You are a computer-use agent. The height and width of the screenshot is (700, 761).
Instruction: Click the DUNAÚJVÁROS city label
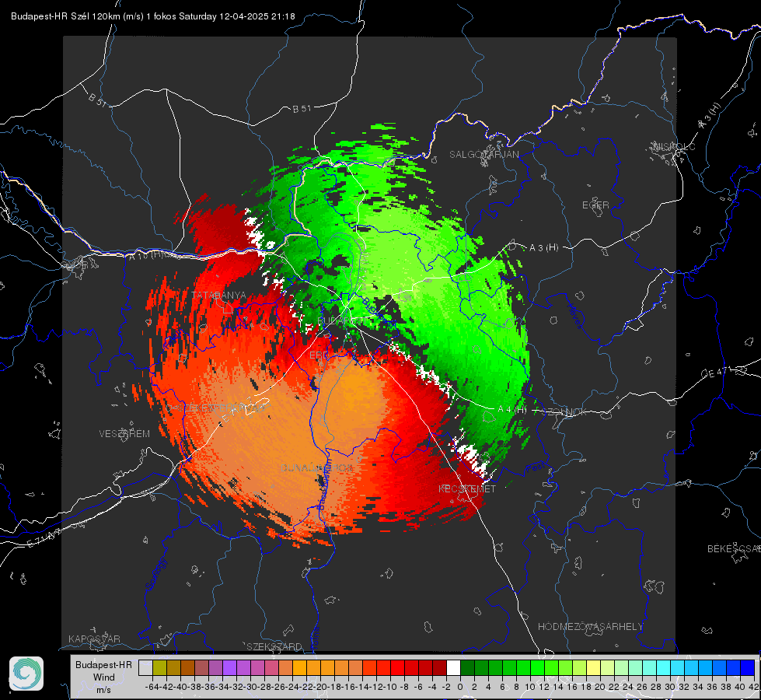tap(317, 467)
